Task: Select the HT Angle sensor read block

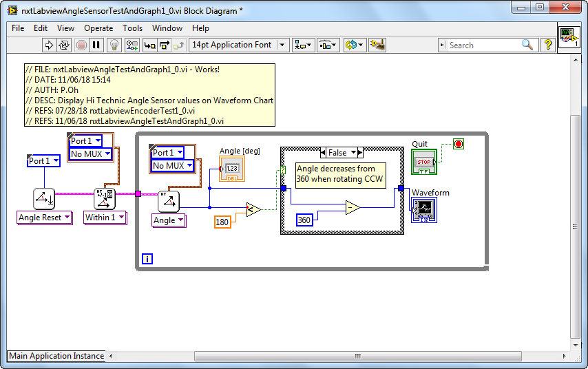Action: pos(169,202)
